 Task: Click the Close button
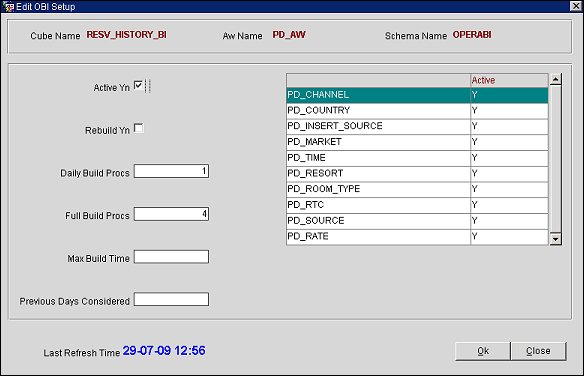coord(539,351)
